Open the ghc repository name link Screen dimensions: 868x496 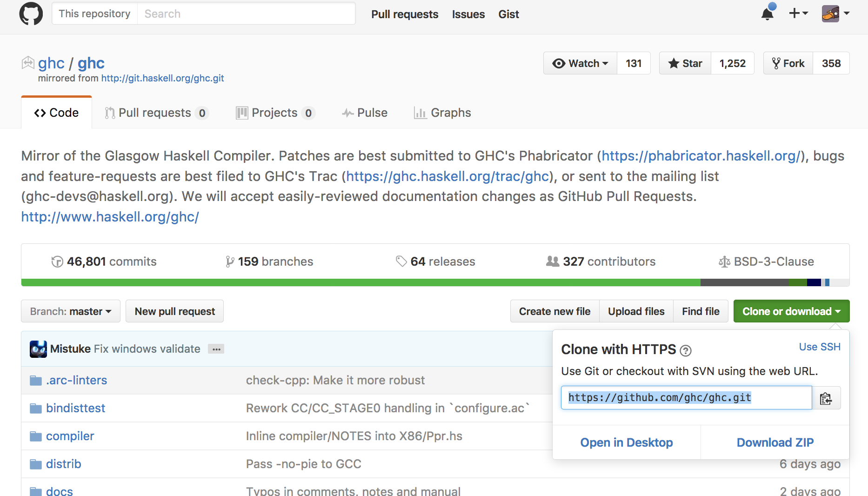(x=91, y=63)
